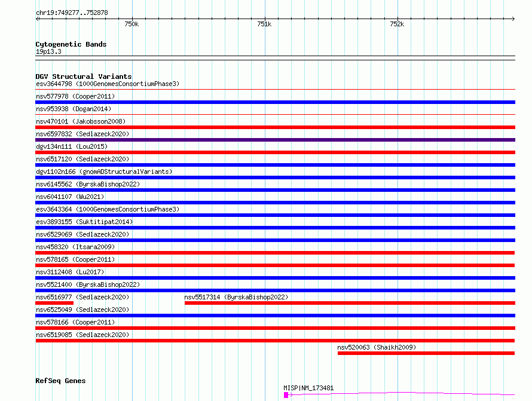The width and height of the screenshot is (532, 401).
Task: Click the nsv470101 (Jakobsson2008) label
Action: [81, 121]
